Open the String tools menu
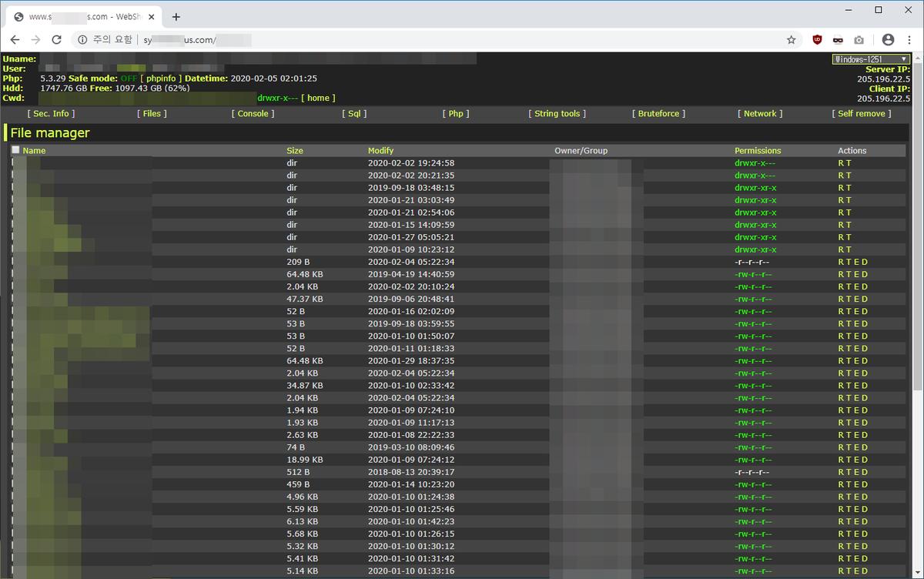924x579 pixels. [557, 113]
